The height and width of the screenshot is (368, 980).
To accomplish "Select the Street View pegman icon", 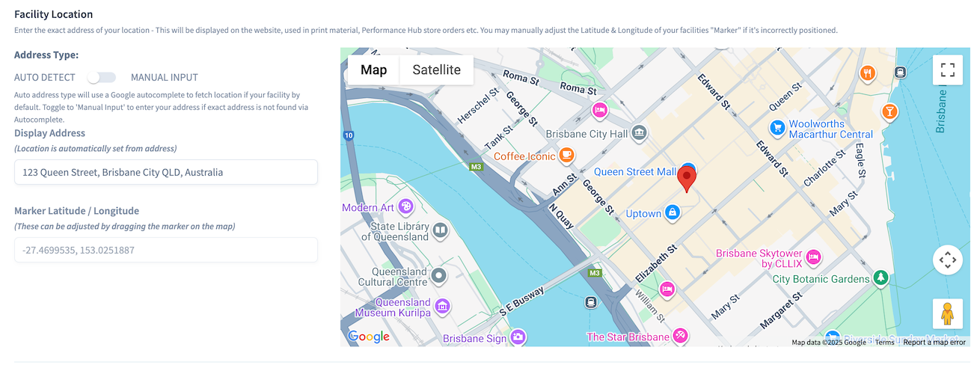I will (x=947, y=313).
